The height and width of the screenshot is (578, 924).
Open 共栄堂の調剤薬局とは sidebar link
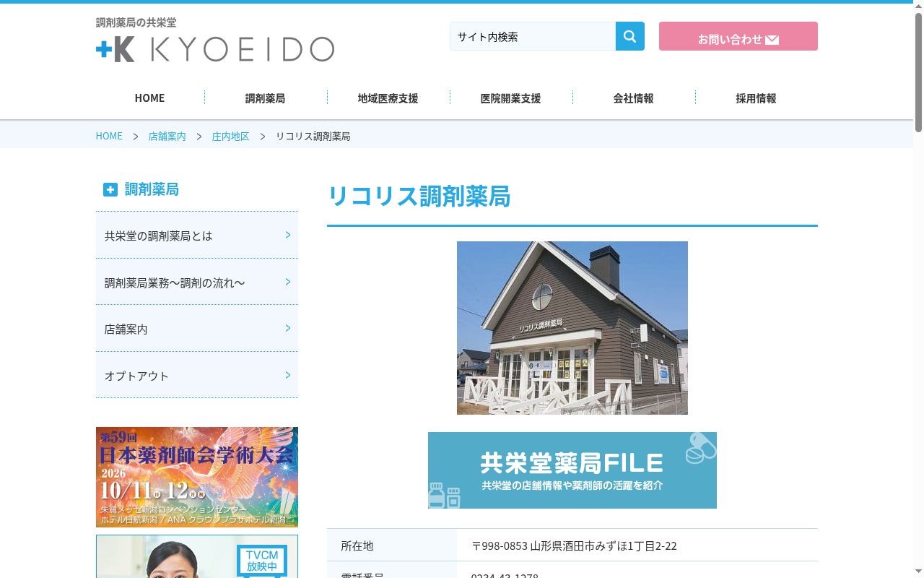tap(197, 236)
